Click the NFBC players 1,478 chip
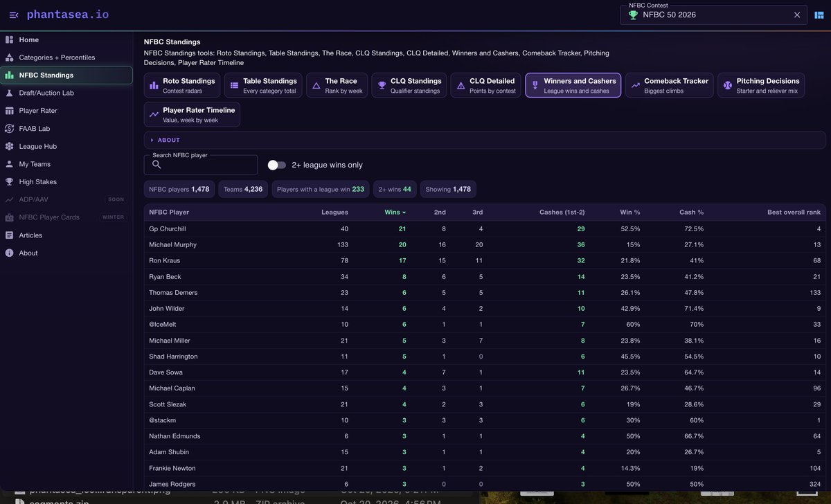This screenshot has width=831, height=504. tap(179, 189)
